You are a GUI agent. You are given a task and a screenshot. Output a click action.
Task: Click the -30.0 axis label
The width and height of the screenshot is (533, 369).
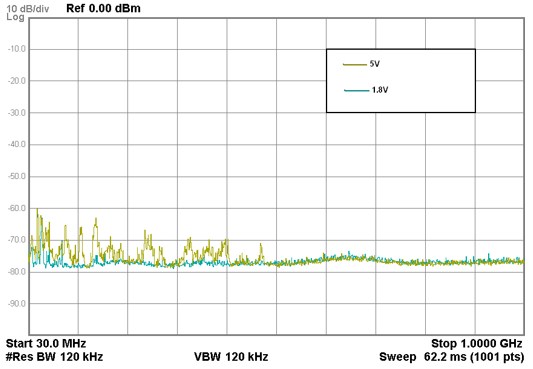[x=17, y=112]
